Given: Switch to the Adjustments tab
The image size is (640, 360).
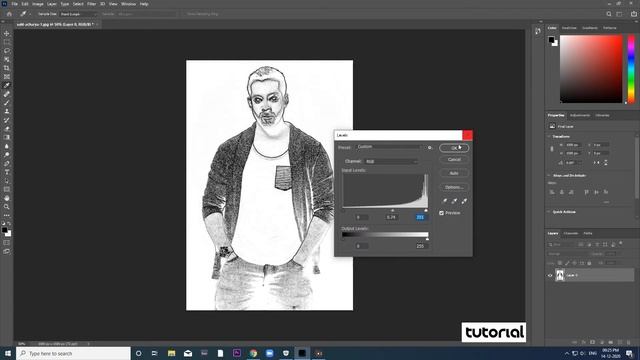Looking at the screenshot, I should coord(580,116).
